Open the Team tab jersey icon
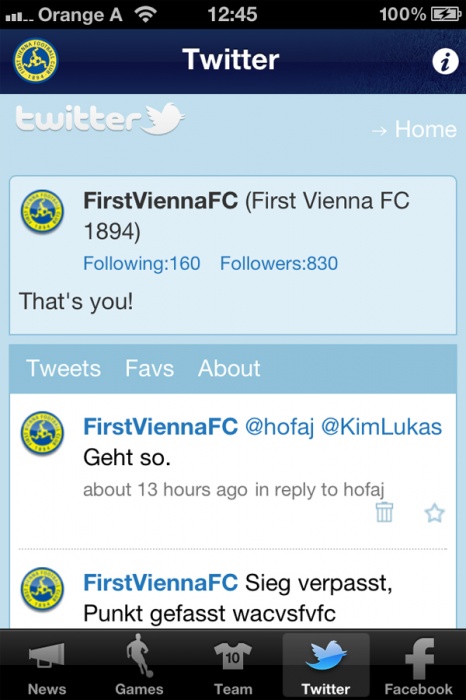Image resolution: width=466 pixels, height=700 pixels. click(x=233, y=655)
